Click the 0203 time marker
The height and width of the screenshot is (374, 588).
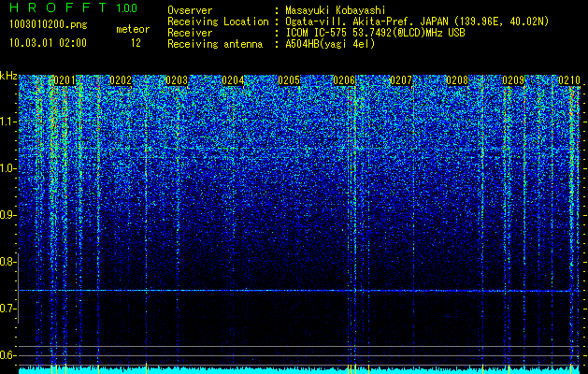tap(177, 80)
